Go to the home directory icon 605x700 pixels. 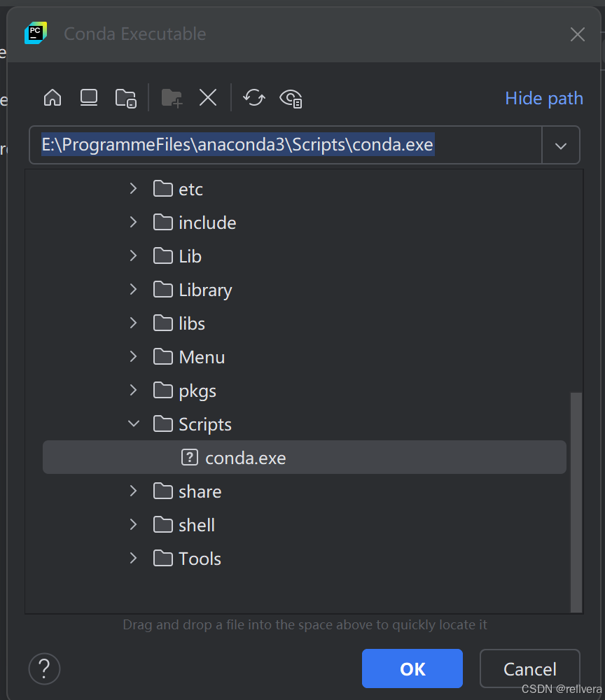click(53, 97)
